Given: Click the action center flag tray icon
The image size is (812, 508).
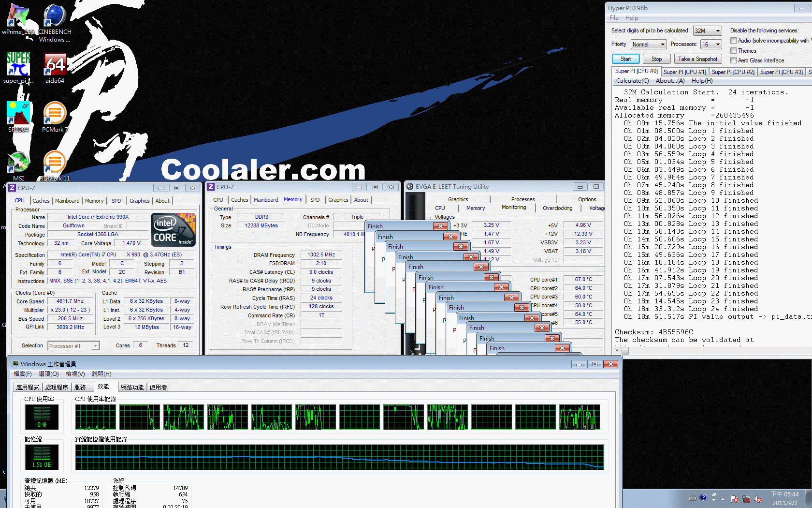Looking at the screenshot, I should [x=735, y=499].
